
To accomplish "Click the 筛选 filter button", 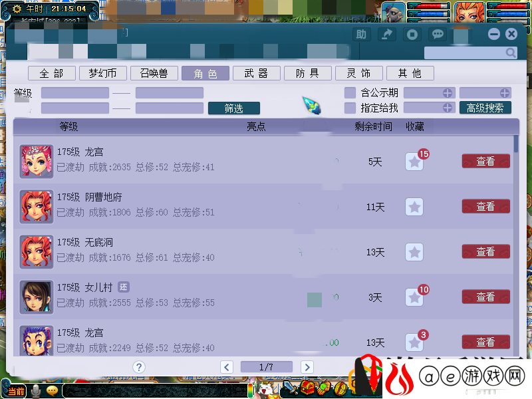I will (x=234, y=108).
